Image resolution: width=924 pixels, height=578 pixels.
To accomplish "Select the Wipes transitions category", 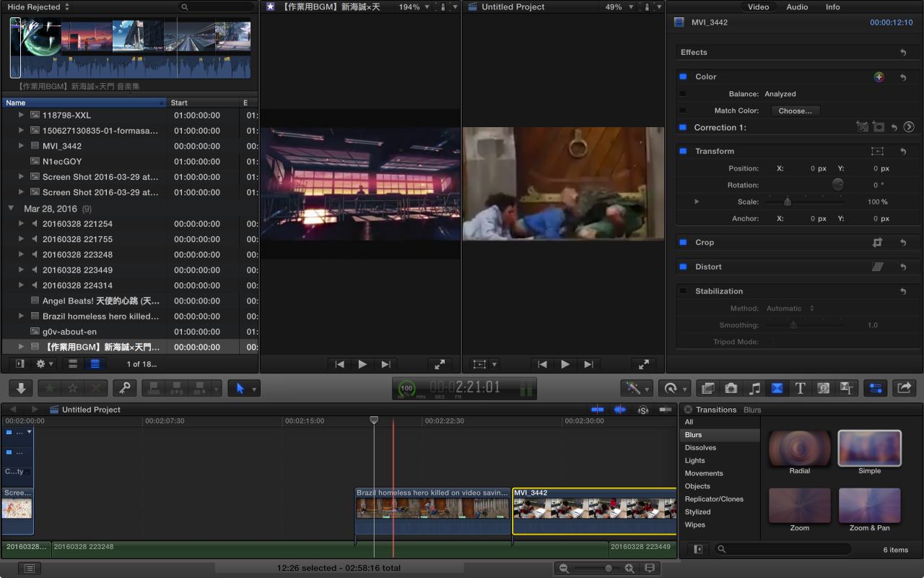I will [x=720, y=525].
